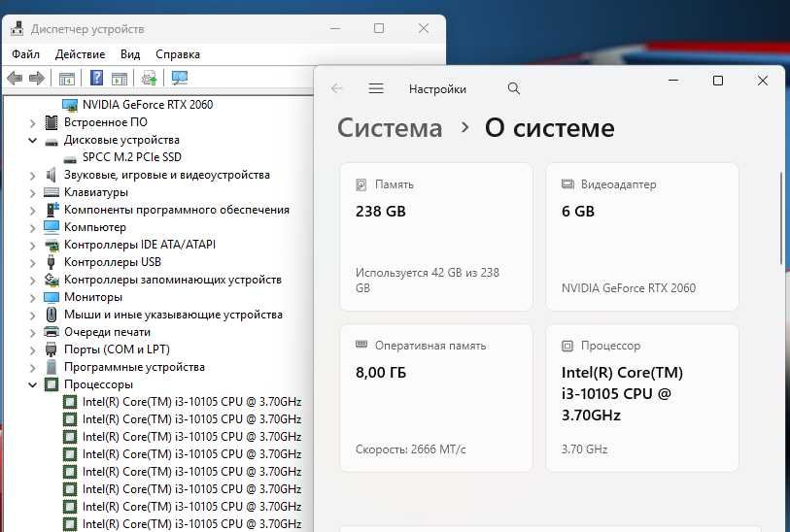This screenshot has height=532, width=790.
Task: Open the Процессор info card
Action: pos(642,398)
